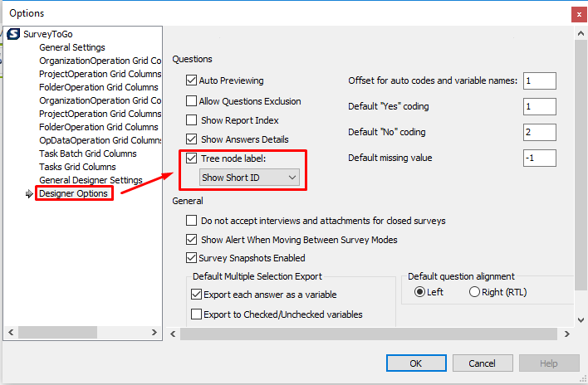Uncheck Show Answers Details

coord(191,139)
